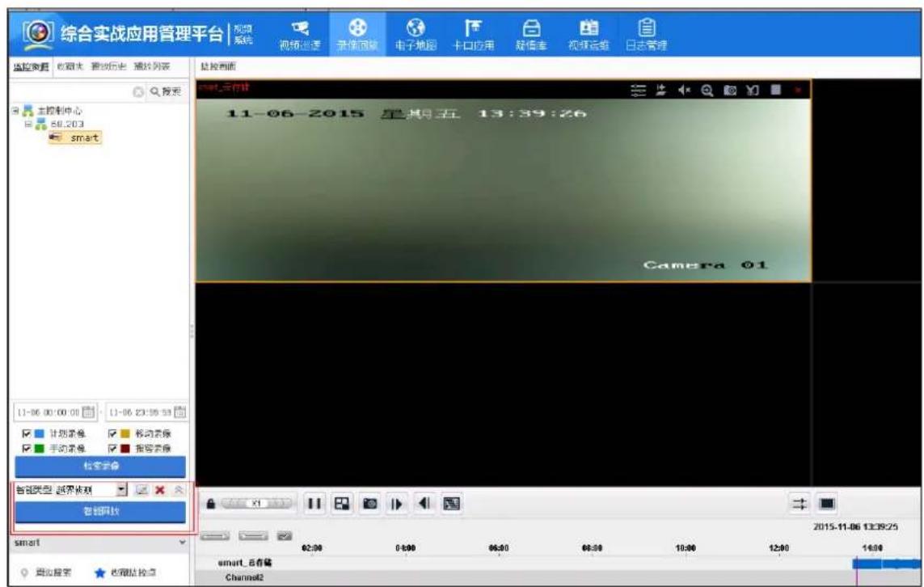Click the blue scheduled recording color swatch

[x=39, y=433]
